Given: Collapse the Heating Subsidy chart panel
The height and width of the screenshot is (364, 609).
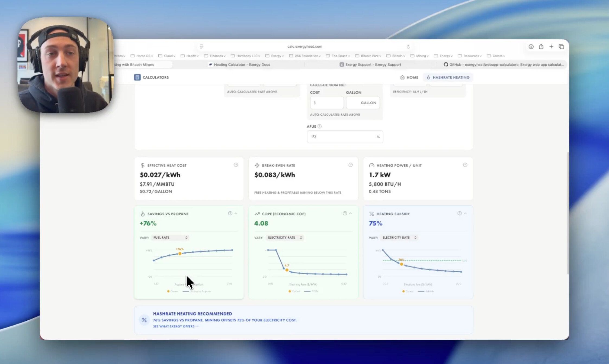Looking at the screenshot, I should 465,213.
